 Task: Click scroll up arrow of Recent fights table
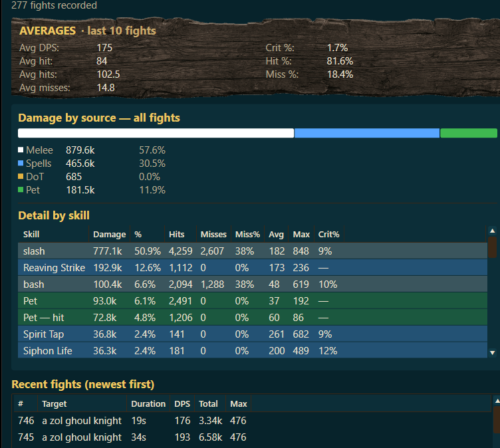click(497, 401)
